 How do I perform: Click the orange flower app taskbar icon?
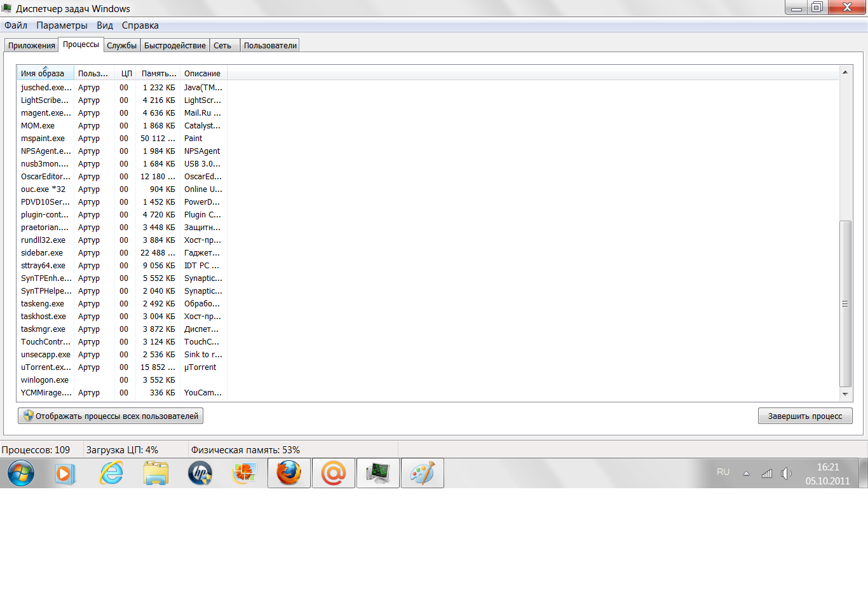[245, 474]
